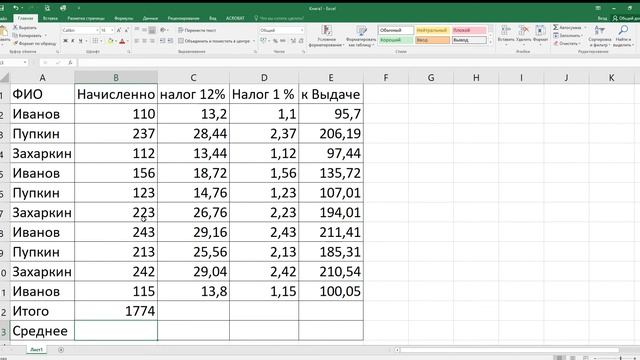The width and height of the screenshot is (640, 360).
Task: Toggle align text left
Action: (137, 41)
